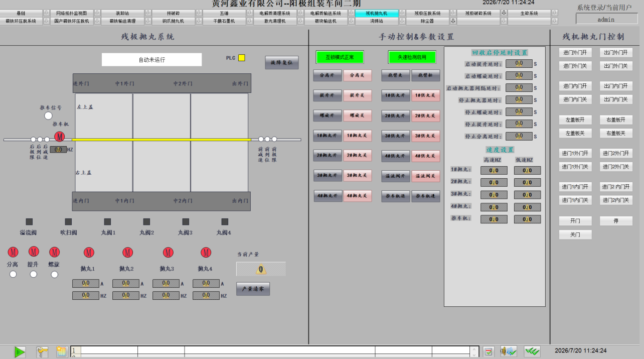644x359 pixels.
Task: Click the 进门外门开 button
Action: [x=575, y=52]
